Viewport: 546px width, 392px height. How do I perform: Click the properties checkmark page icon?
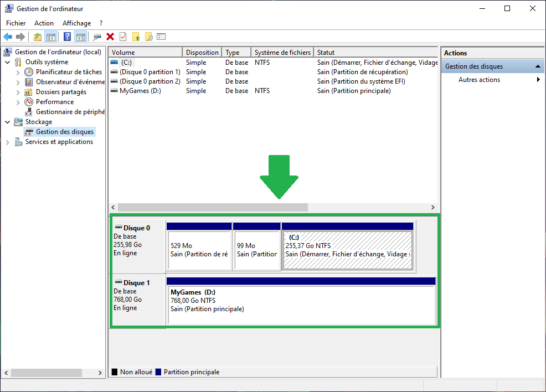tap(123, 37)
